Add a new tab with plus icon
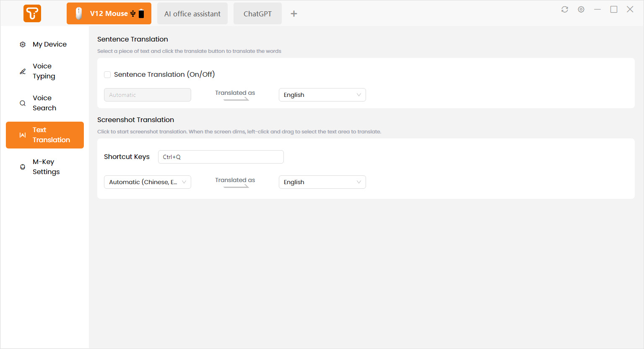Viewport: 644px width, 349px height. pos(294,14)
